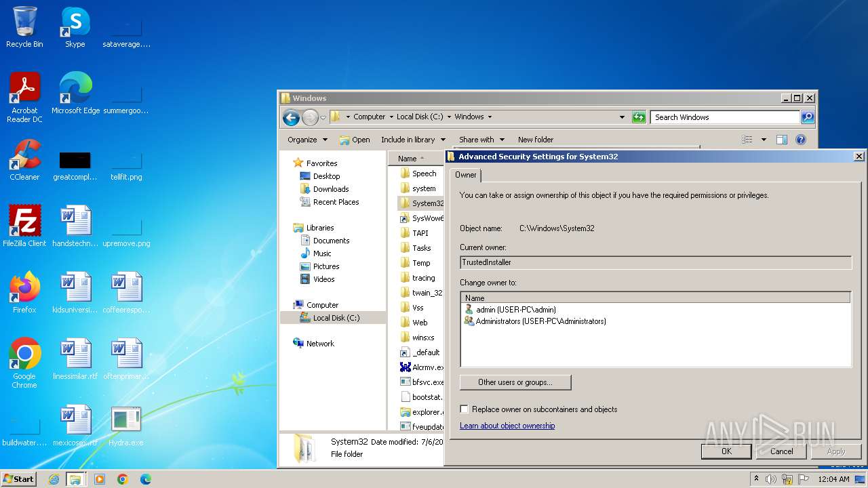Expand Share with dropdown

click(481, 140)
